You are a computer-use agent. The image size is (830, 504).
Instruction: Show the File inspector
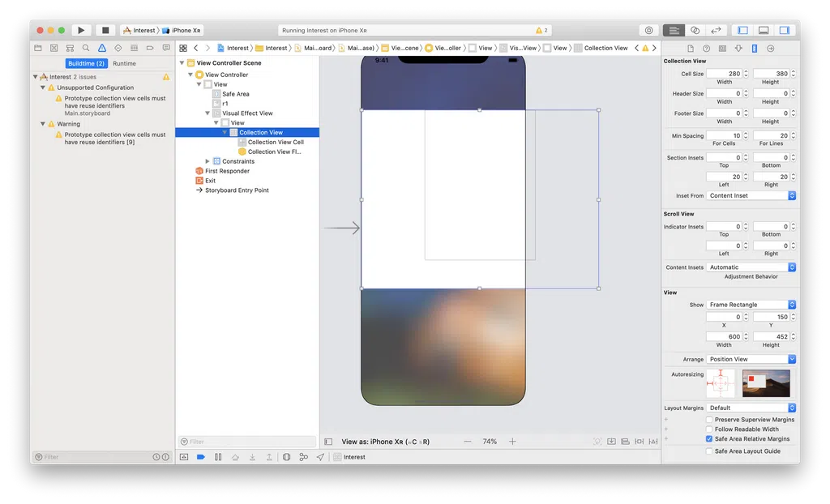(691, 48)
